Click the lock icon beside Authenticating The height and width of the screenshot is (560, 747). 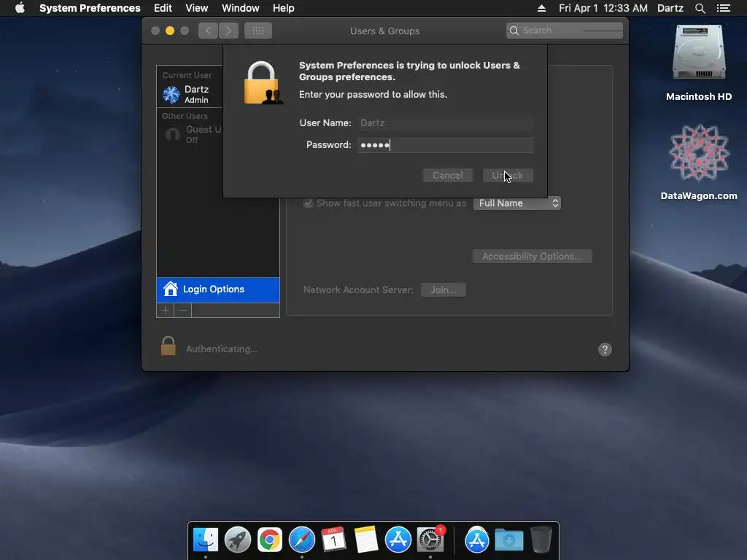point(169,346)
